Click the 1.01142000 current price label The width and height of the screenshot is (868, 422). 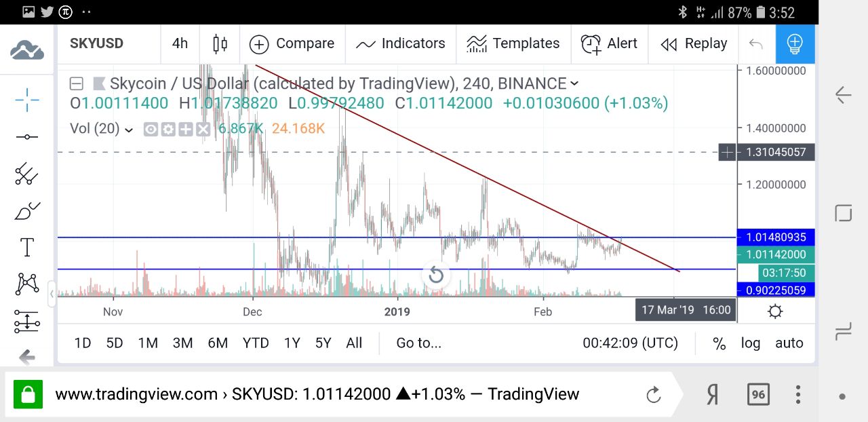click(x=776, y=255)
